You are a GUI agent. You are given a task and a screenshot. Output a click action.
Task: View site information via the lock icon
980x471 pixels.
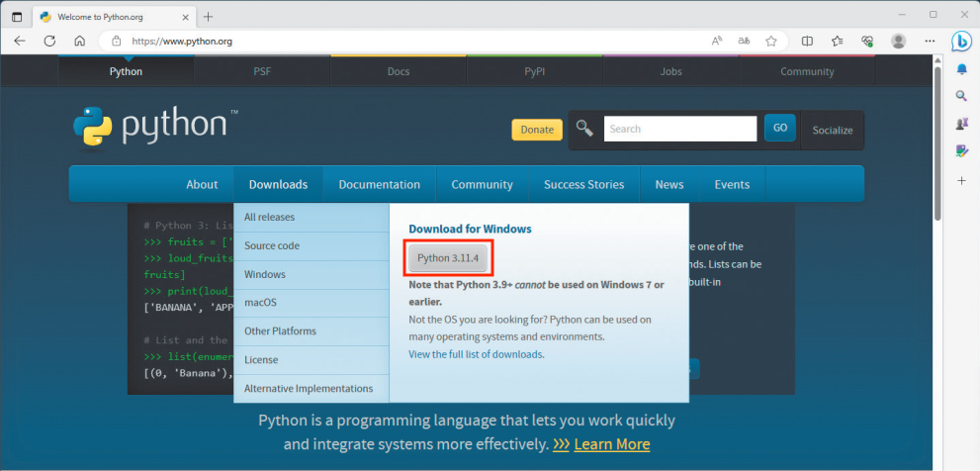(x=116, y=42)
